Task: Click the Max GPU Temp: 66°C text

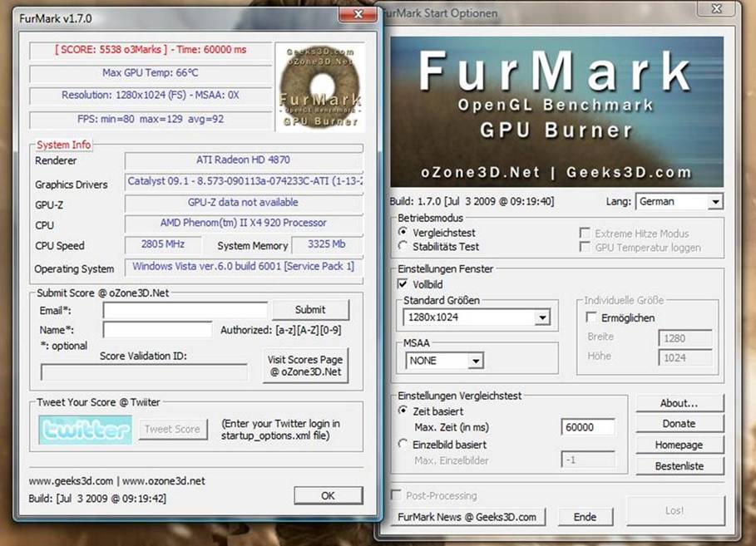Action: [x=151, y=73]
